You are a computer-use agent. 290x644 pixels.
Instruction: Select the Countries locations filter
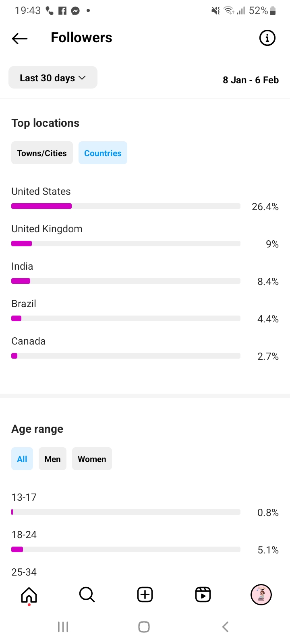[103, 153]
